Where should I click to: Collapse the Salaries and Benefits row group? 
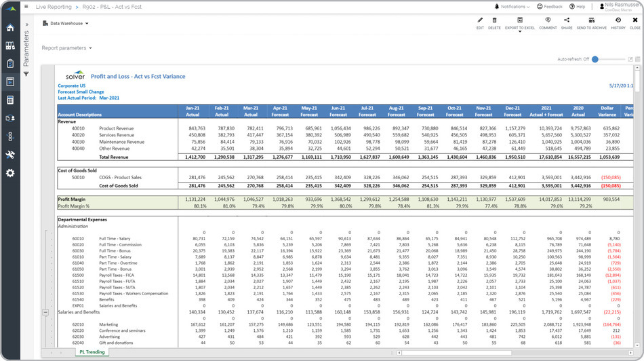tap(45, 312)
